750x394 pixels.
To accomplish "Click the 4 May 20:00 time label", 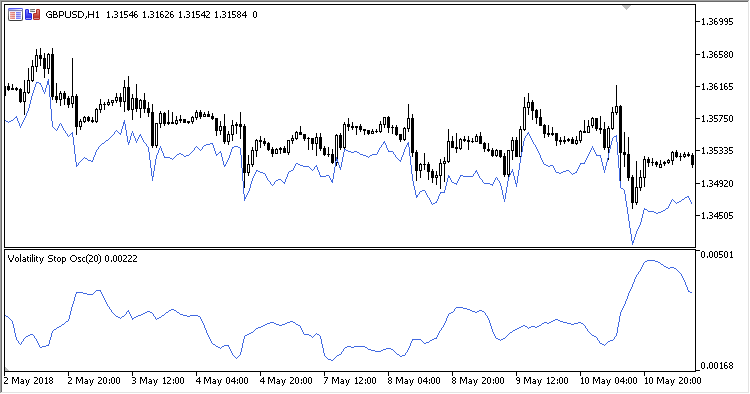I will (286, 381).
